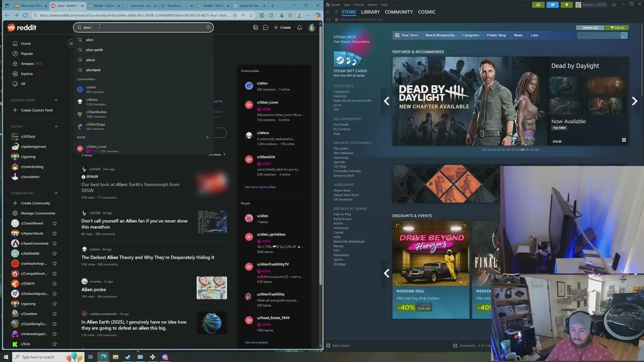Open Reddit user avatar menu
The width and height of the screenshot is (644, 362).
(312, 28)
